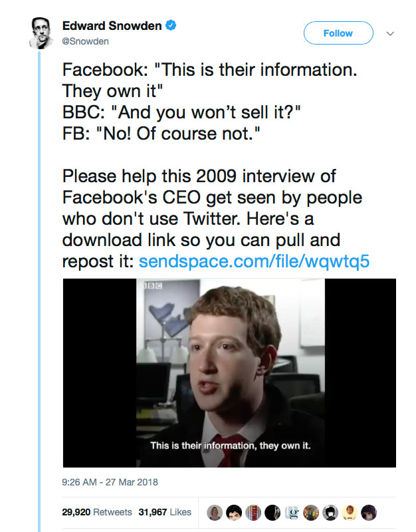Open the Edward Snowden display name
This screenshot has height=532, width=416.
(112, 27)
